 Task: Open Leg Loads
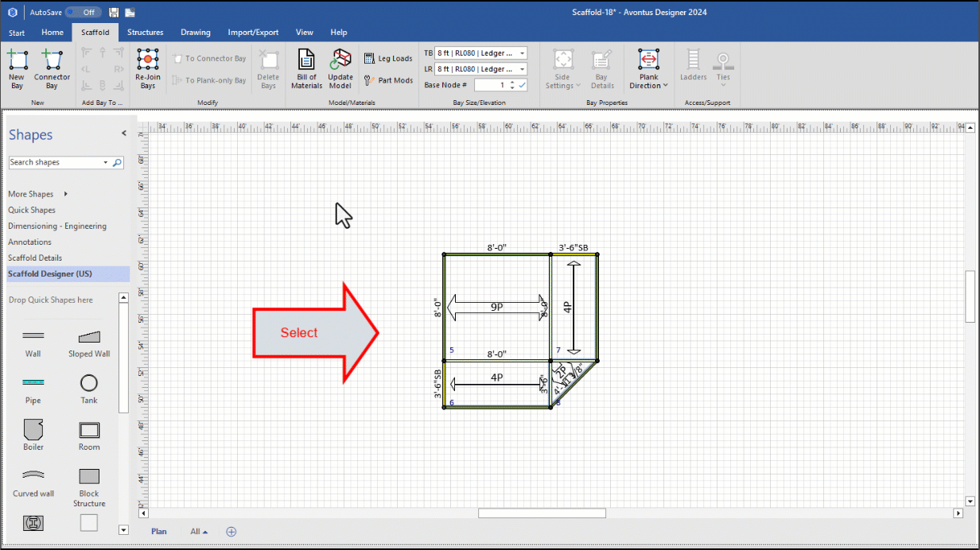click(389, 59)
